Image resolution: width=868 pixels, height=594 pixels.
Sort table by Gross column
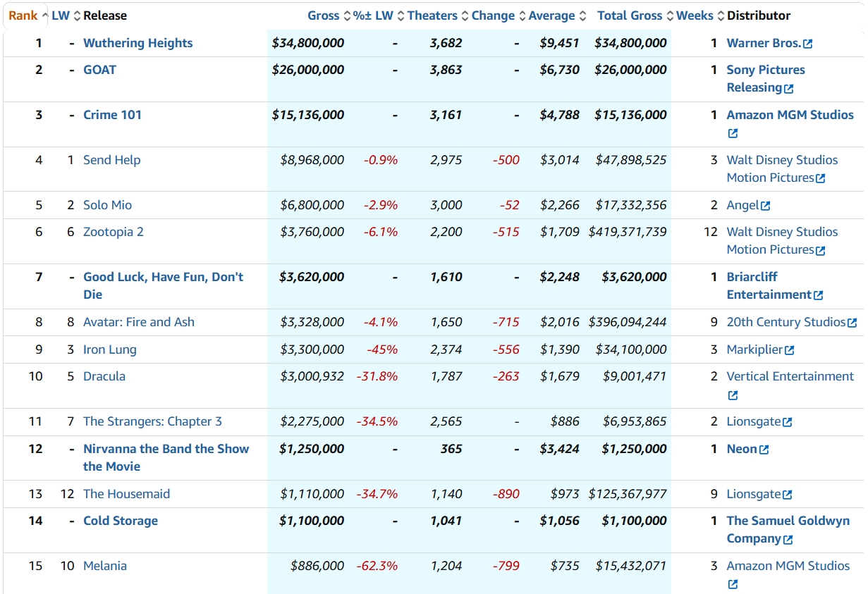323,16
